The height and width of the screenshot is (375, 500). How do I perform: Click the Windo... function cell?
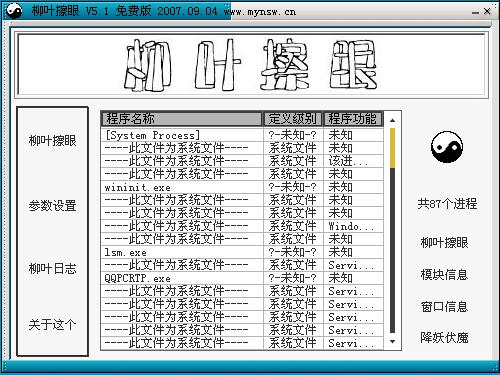(x=353, y=226)
